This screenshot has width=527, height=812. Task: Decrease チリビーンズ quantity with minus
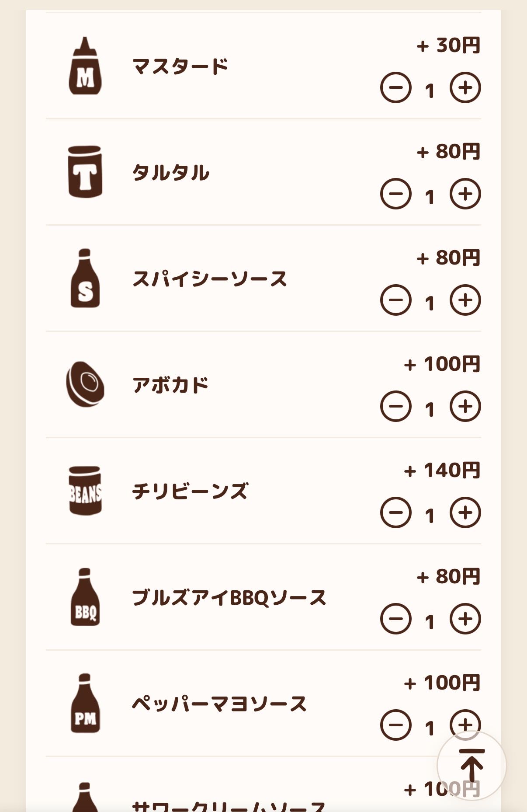click(395, 513)
